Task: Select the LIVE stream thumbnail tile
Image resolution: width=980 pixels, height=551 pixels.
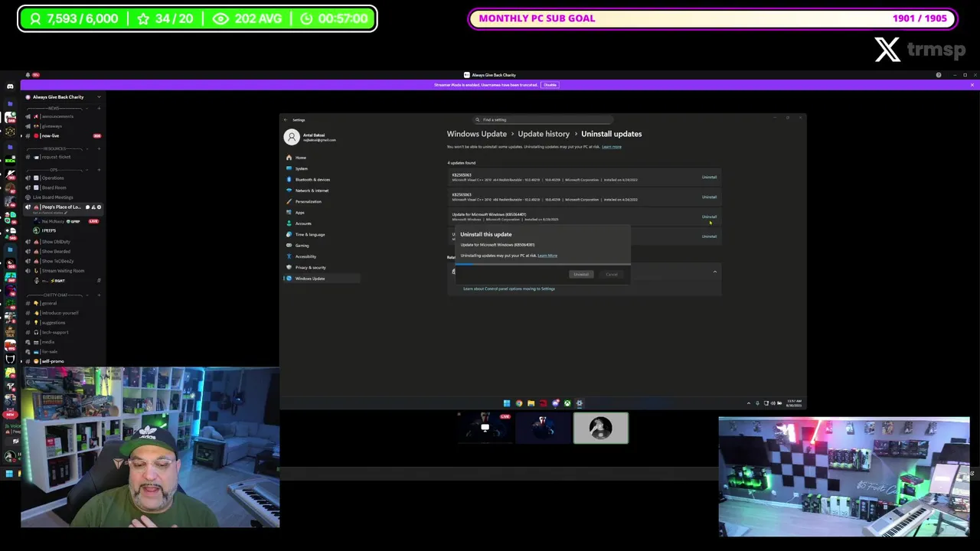Action: (485, 428)
